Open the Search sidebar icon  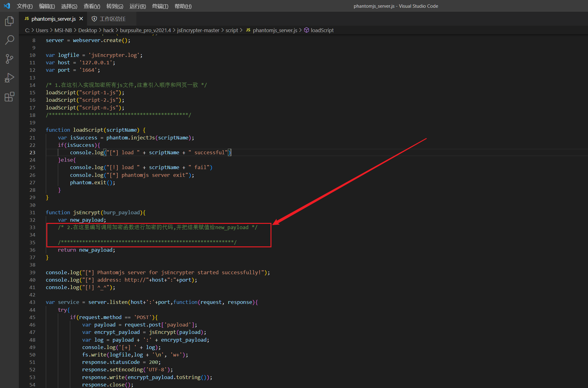click(x=9, y=40)
